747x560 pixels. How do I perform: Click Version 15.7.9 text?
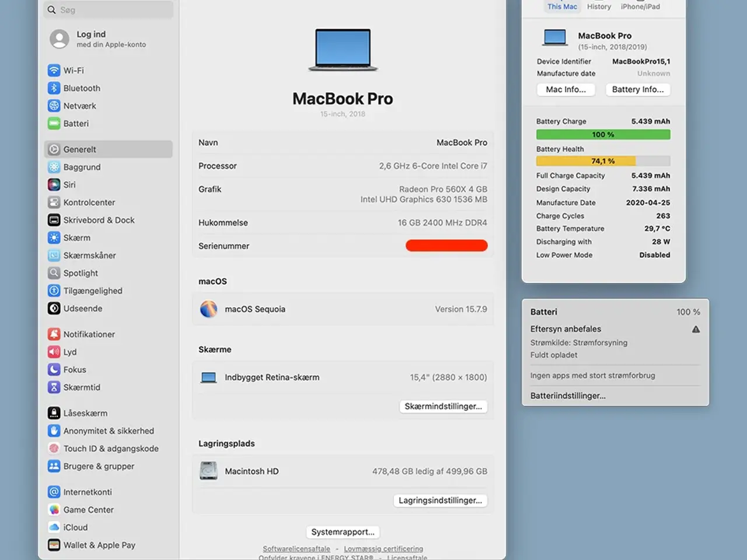tap(461, 309)
